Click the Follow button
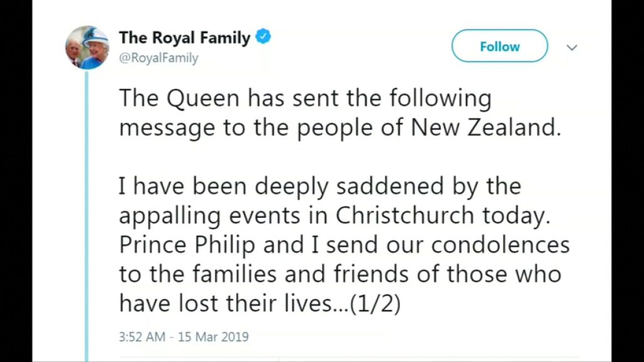This screenshot has height=362, width=644. pyautogui.click(x=499, y=46)
